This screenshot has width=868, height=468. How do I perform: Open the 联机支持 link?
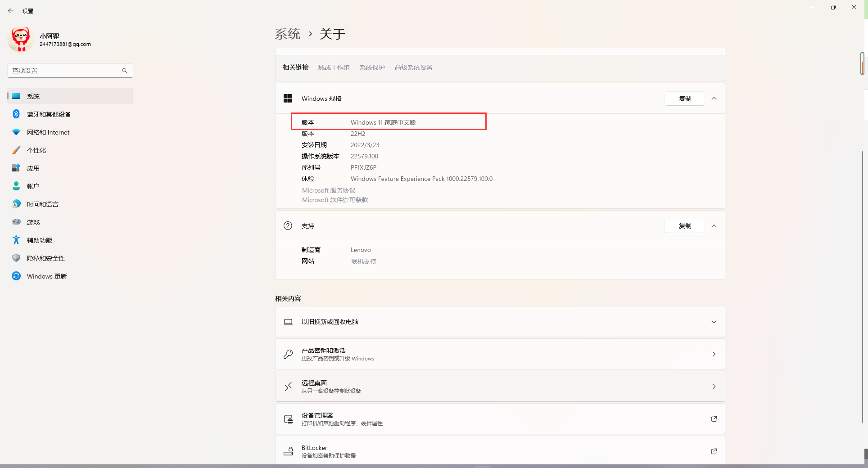363,261
